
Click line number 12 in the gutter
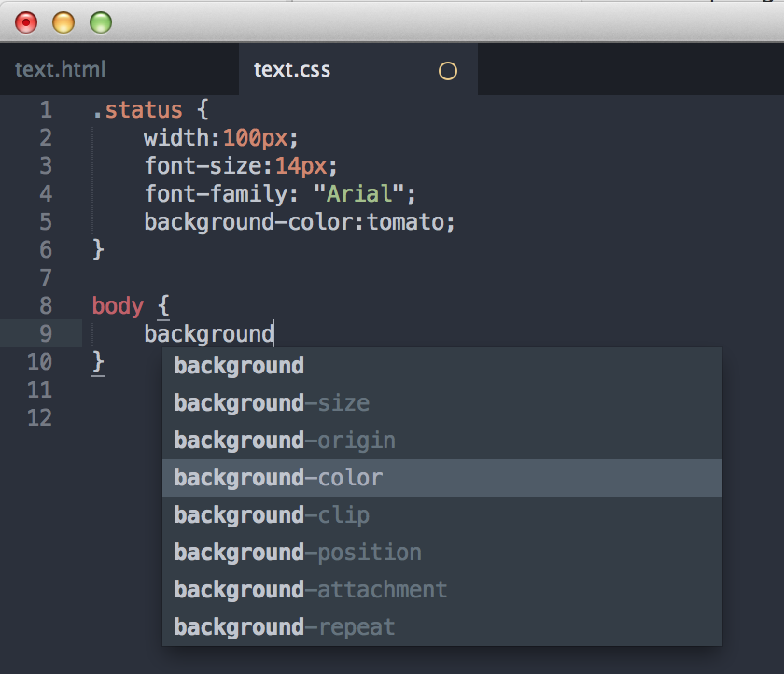click(x=39, y=418)
